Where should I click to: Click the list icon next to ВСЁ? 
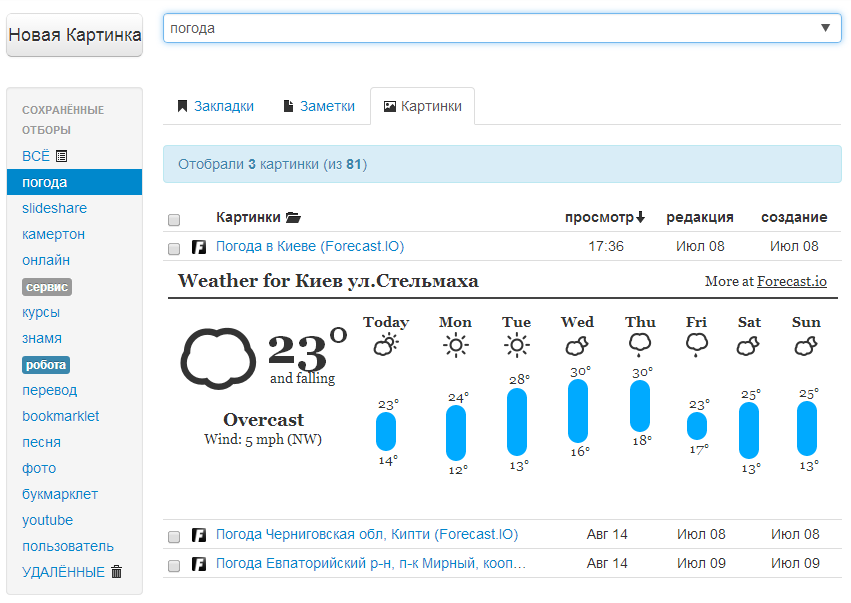click(62, 156)
